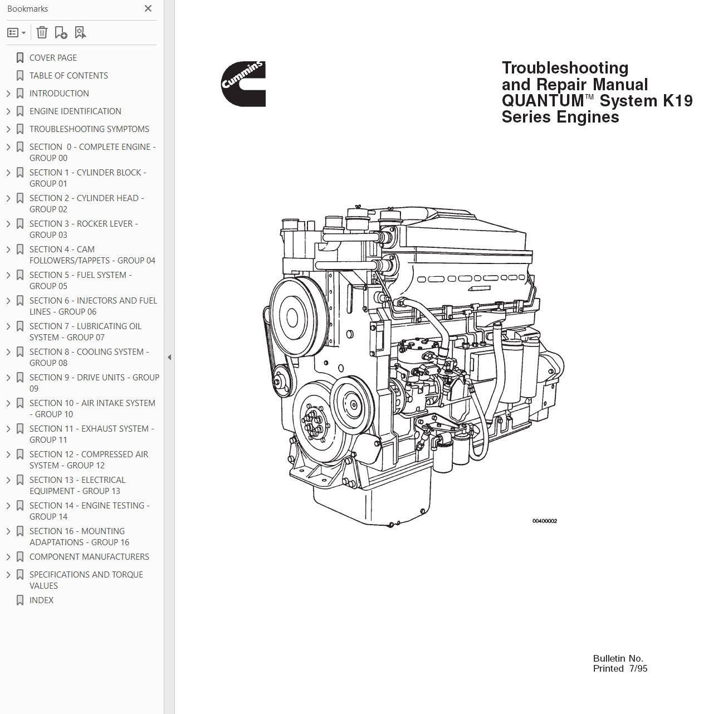
Task: Click the INDEX bookmark icon
Action: pos(20,600)
